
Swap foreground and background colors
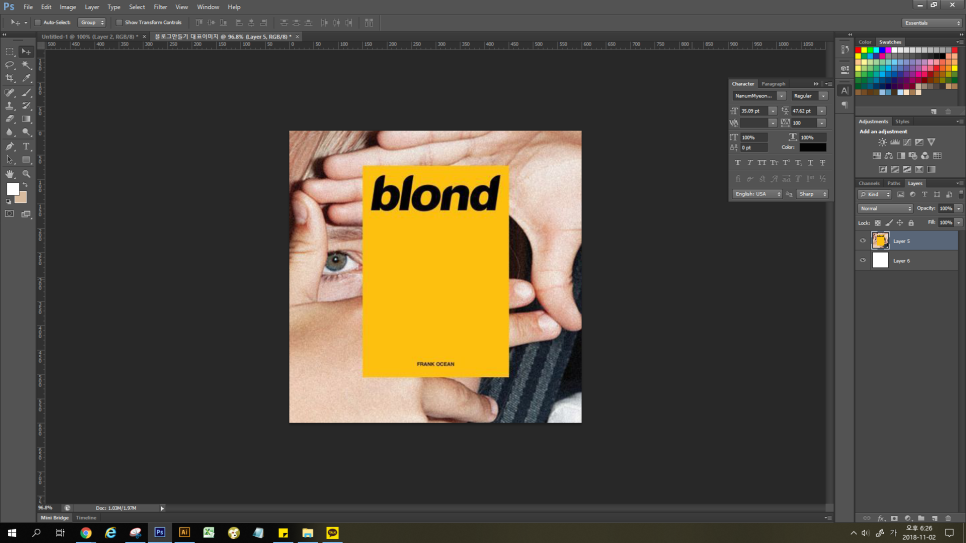[x=25, y=185]
